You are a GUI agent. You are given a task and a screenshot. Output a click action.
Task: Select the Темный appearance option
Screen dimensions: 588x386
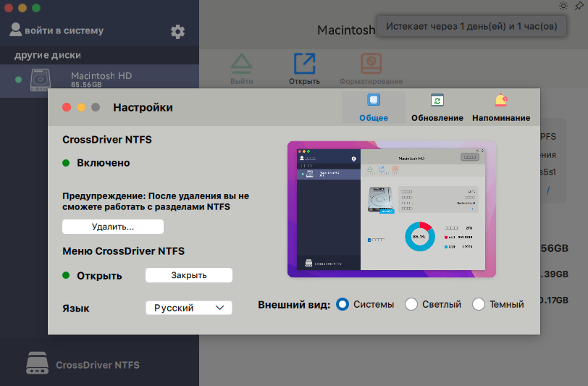479,304
